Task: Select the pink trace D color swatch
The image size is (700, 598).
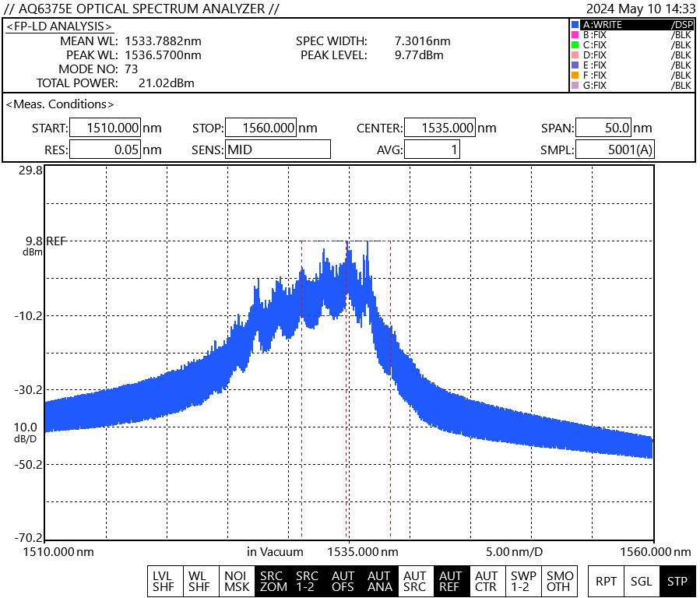Action: pyautogui.click(x=575, y=55)
